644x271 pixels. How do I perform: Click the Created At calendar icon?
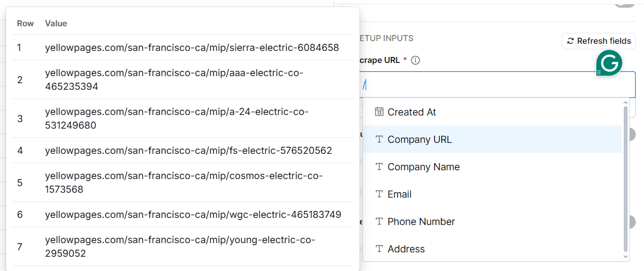(x=379, y=112)
